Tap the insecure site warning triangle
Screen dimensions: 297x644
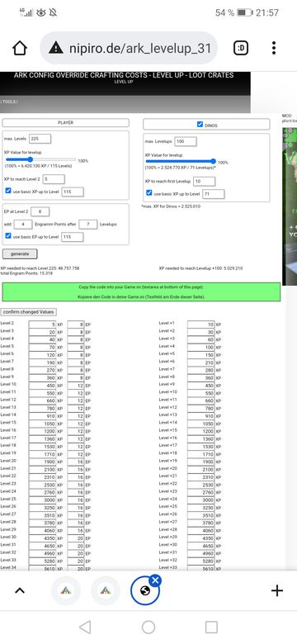pos(56,49)
